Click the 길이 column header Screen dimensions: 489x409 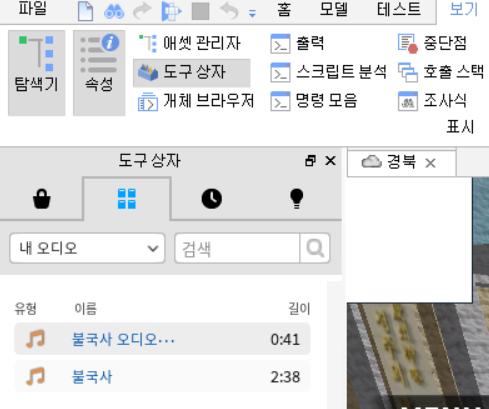(299, 309)
